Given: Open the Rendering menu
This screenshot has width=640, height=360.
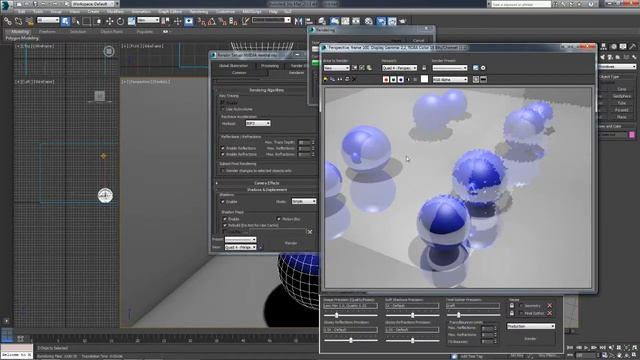Looking at the screenshot, I should tap(199, 12).
